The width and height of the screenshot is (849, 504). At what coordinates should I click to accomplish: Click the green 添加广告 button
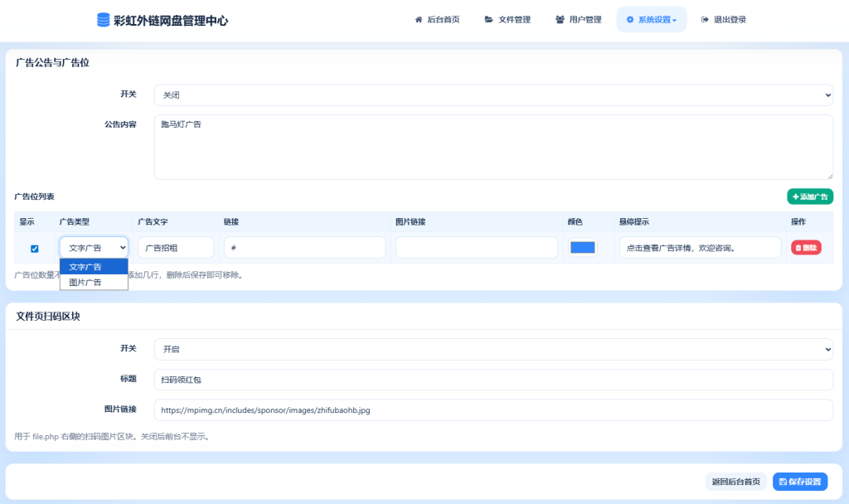tap(810, 196)
